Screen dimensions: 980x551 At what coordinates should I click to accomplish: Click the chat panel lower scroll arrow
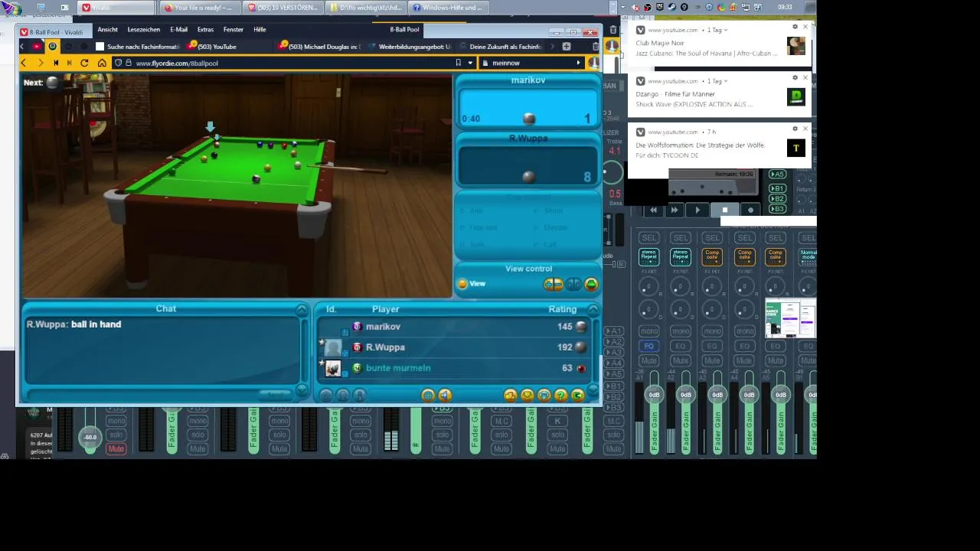tap(302, 390)
